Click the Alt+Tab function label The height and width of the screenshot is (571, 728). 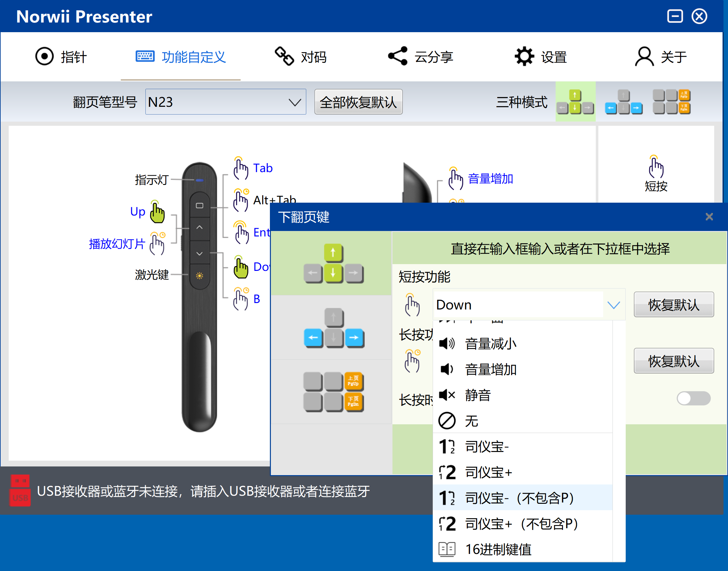pyautogui.click(x=275, y=200)
